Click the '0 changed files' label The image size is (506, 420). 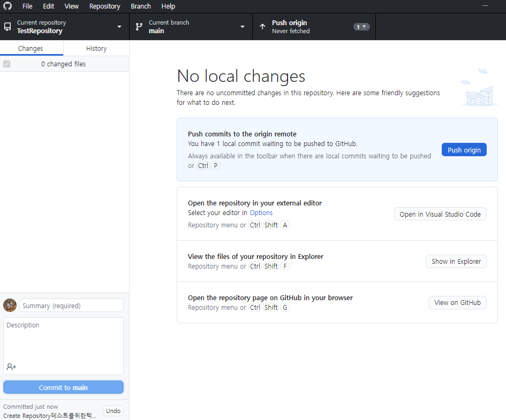point(63,64)
